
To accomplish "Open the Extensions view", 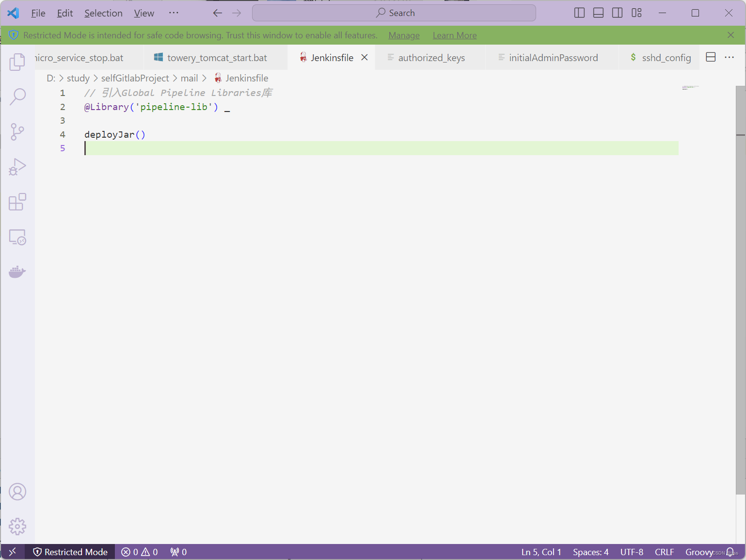I will [17, 202].
